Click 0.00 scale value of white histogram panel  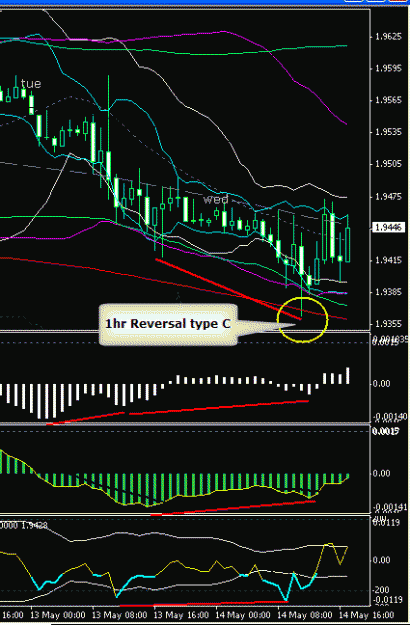click(x=382, y=384)
